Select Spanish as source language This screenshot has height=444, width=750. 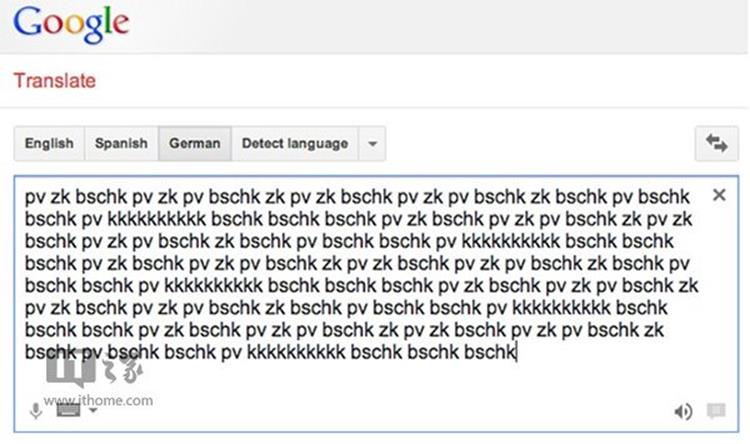point(121,144)
